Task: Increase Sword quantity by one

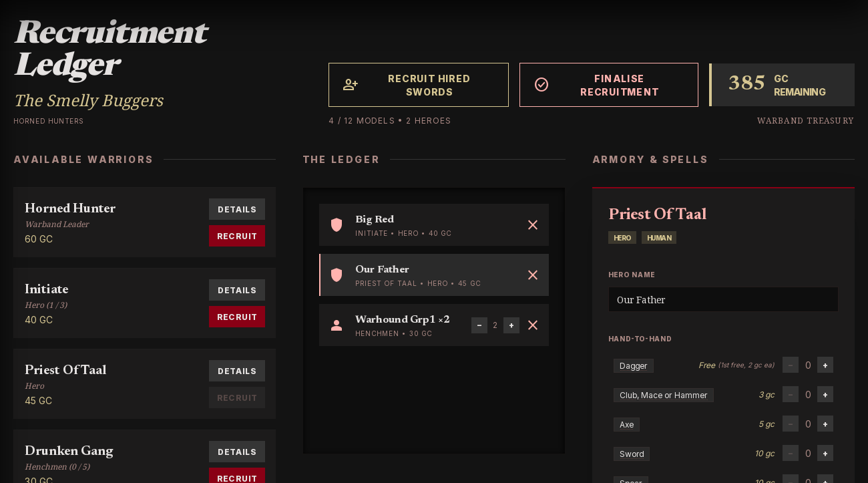Action: 825,454
